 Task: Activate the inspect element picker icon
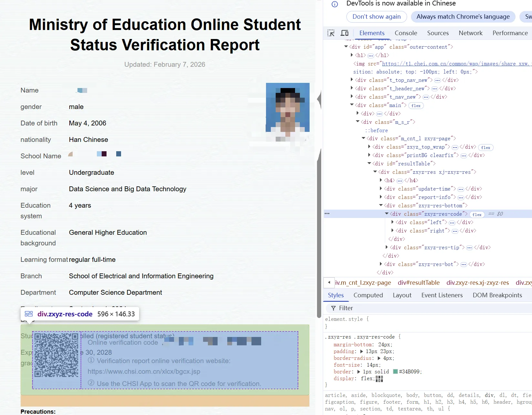coord(331,33)
